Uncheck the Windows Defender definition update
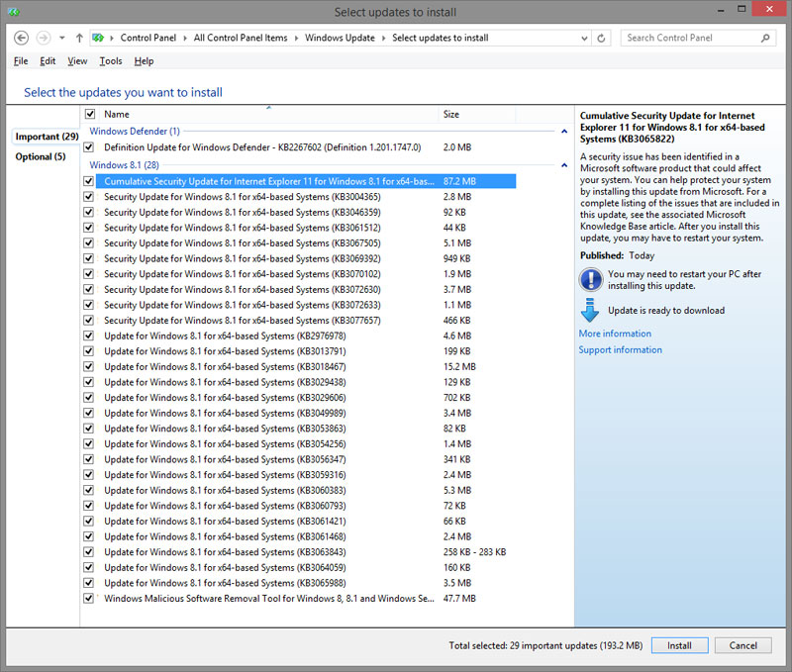Viewport: 792px width, 672px height. point(89,147)
